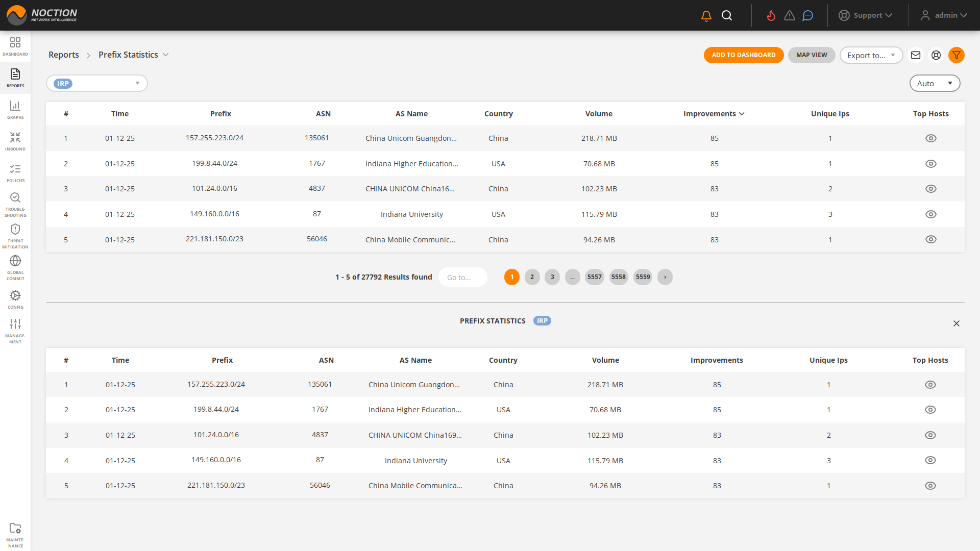Open the flame alerts icon
This screenshot has width=980, height=551.
click(x=771, y=16)
